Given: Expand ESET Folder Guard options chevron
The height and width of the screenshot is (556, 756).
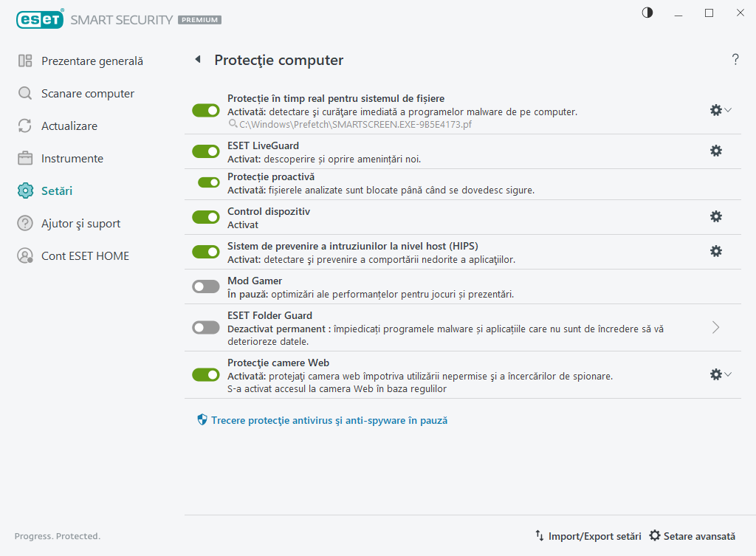Looking at the screenshot, I should (x=715, y=327).
